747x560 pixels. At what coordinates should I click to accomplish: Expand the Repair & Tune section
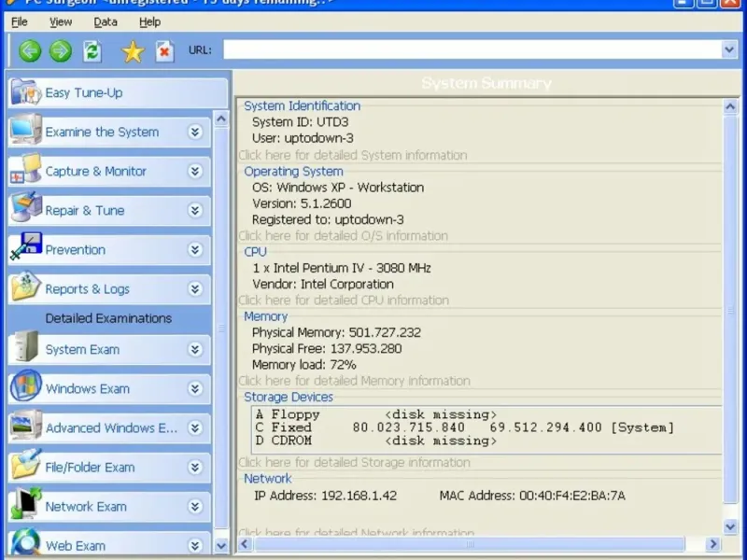(194, 211)
